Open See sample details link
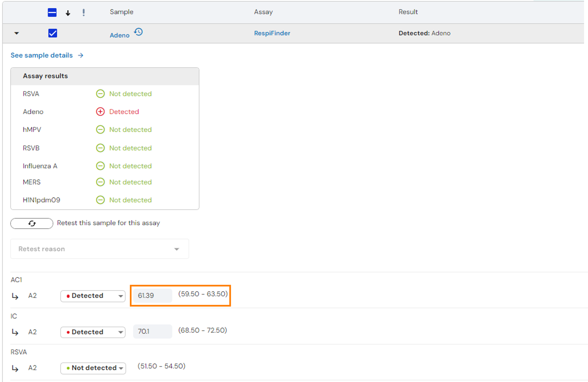Screen dimensions: 588x382 pos(42,55)
